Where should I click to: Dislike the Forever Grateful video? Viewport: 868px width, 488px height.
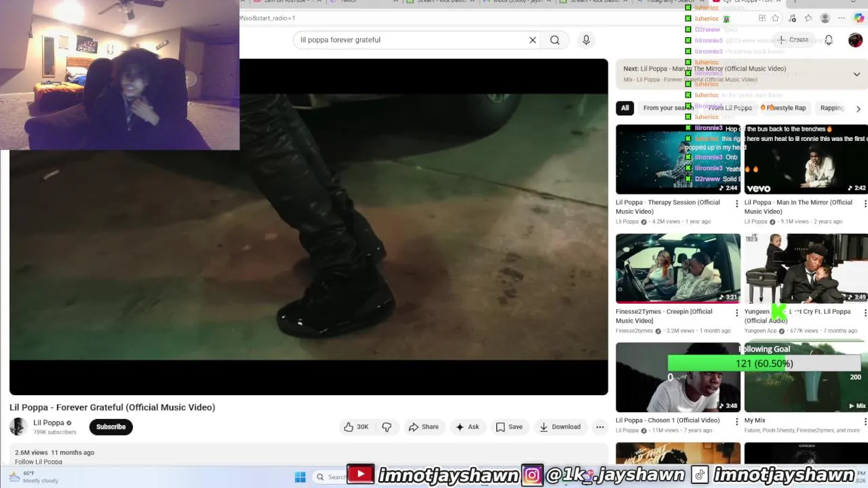click(387, 427)
